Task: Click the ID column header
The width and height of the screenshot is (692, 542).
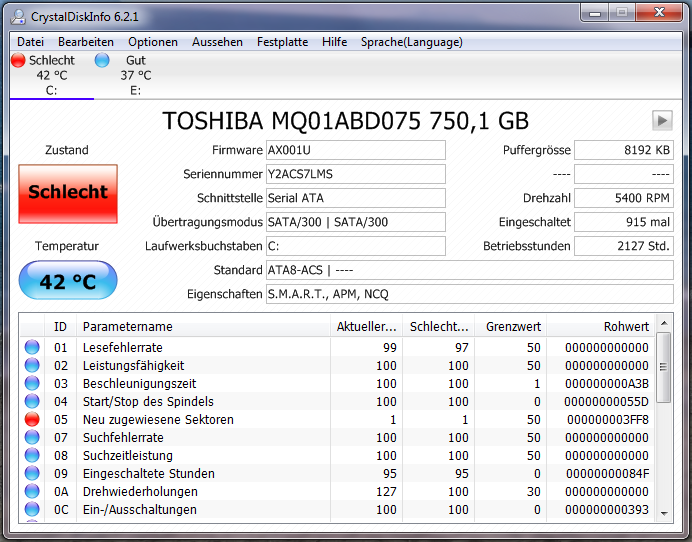Action: coord(60,326)
